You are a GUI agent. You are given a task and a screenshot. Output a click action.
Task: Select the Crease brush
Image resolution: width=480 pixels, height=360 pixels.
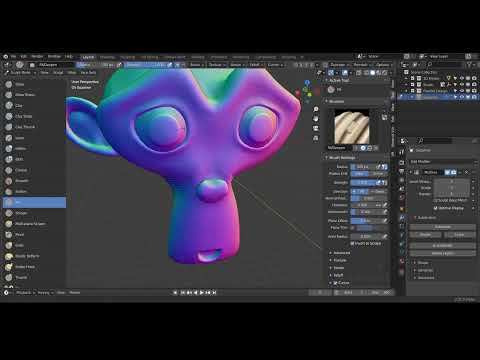(34, 170)
